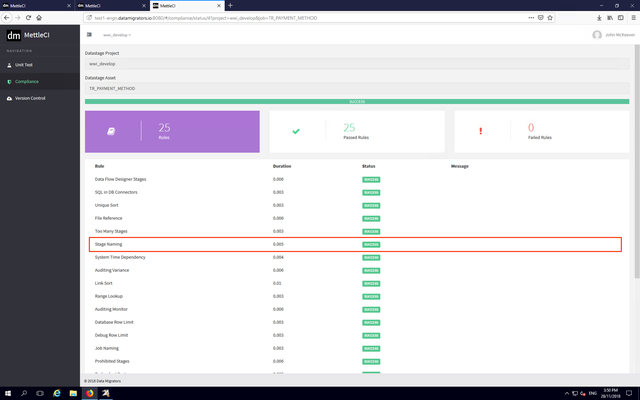The image size is (640, 400).
Task: Open the Unit Test navigation item
Action: click(x=26, y=64)
